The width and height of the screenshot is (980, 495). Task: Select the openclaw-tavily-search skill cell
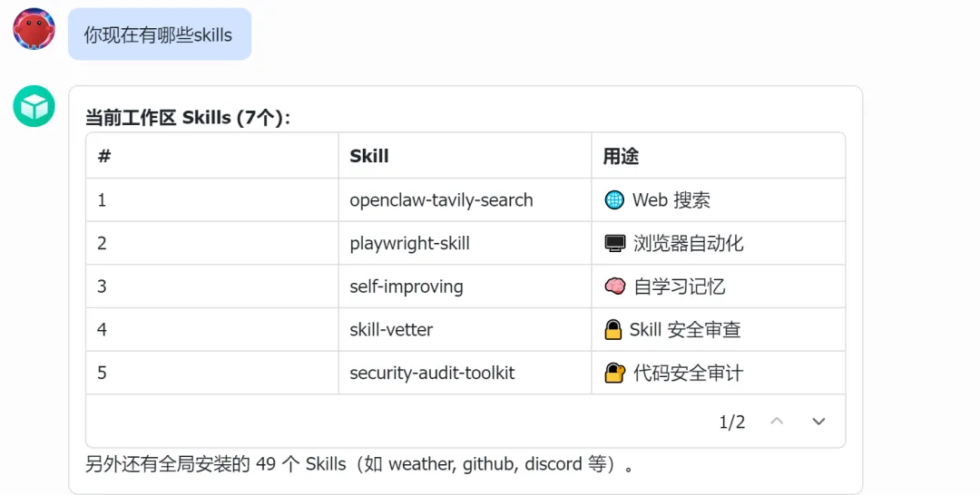point(441,200)
